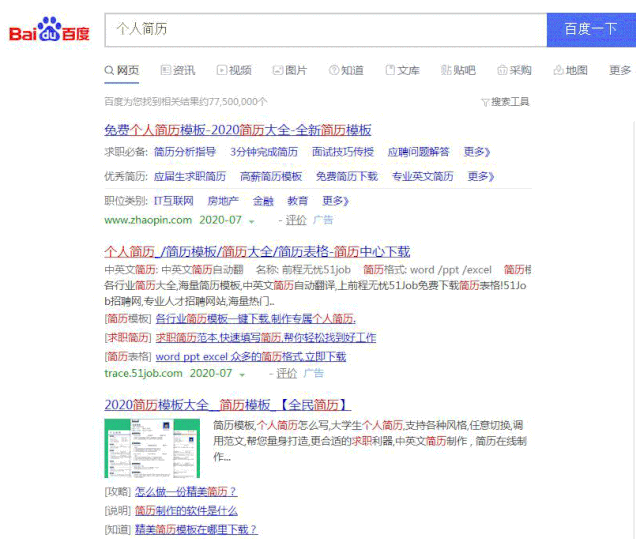Screen dimensions: 640x542
Task: Click the search box containing 个人简历
Action: tap(325, 30)
